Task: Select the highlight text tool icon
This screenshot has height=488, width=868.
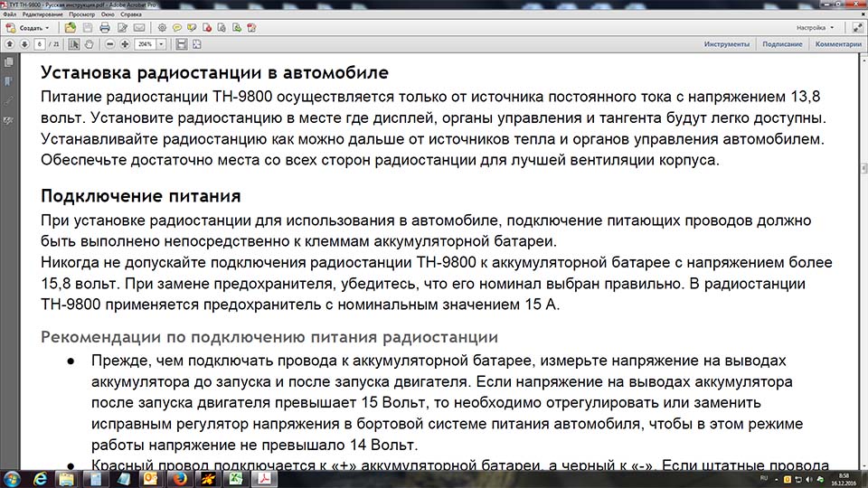Action: pyautogui.click(x=192, y=28)
